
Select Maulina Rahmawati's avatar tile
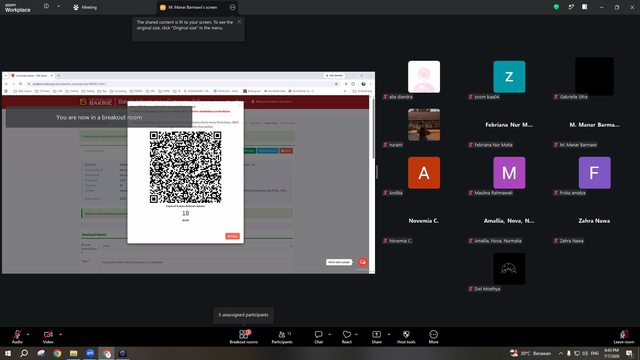[x=509, y=173]
